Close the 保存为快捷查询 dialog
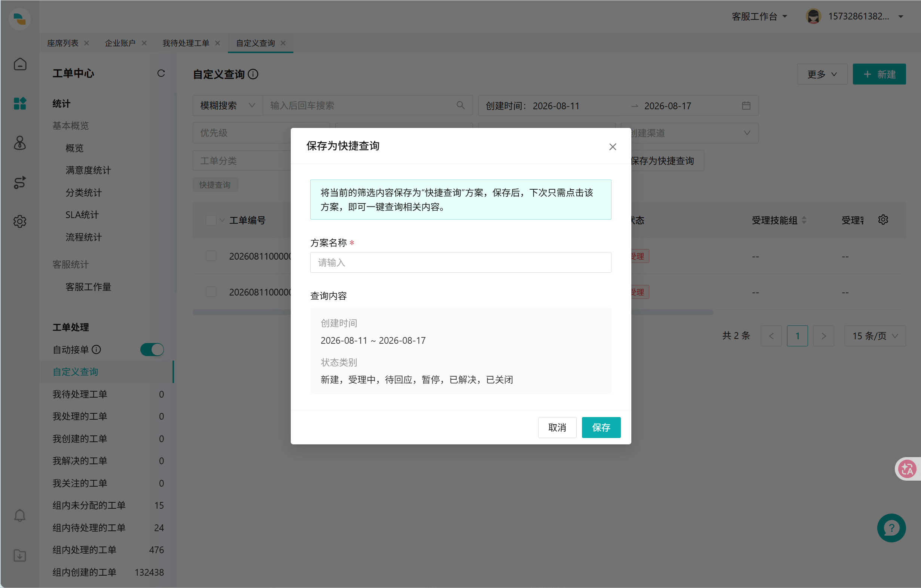Image resolution: width=921 pixels, height=588 pixels. click(612, 147)
